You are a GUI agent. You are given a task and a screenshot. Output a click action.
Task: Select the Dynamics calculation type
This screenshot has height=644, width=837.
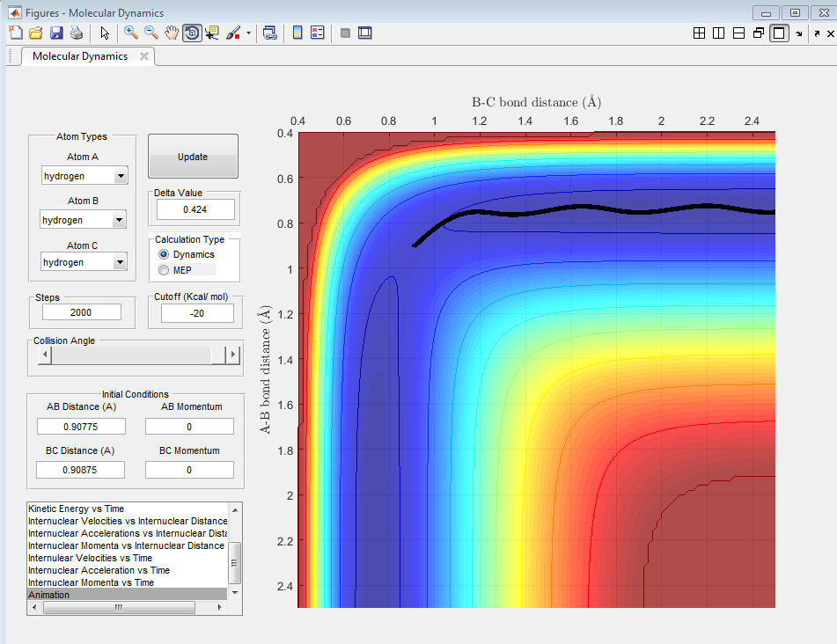click(164, 254)
